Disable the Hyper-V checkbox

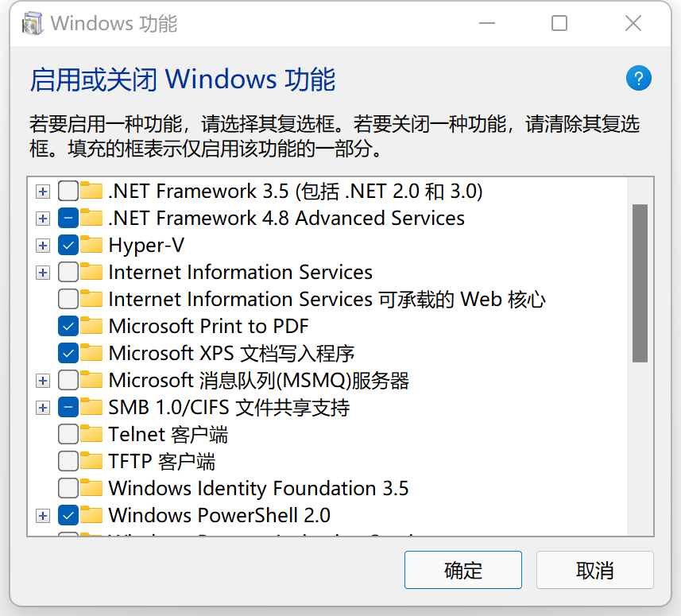tap(68, 245)
